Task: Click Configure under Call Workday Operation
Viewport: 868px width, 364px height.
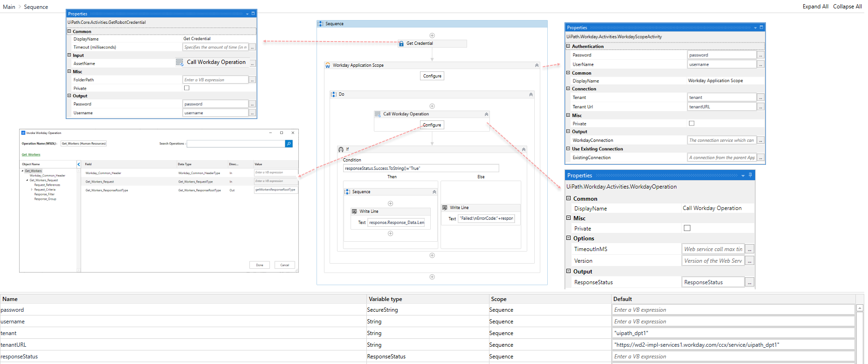Action: (432, 125)
